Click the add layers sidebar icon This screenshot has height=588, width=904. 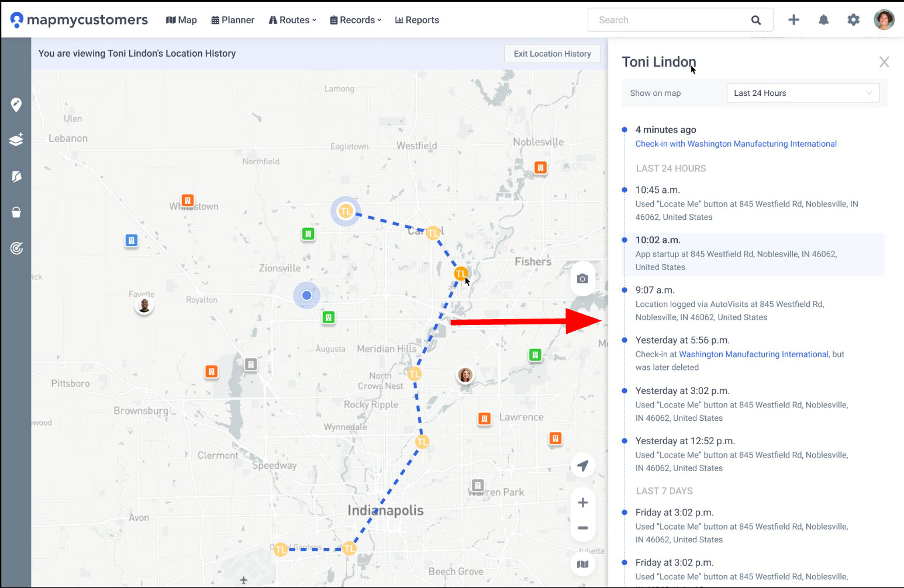(x=16, y=140)
